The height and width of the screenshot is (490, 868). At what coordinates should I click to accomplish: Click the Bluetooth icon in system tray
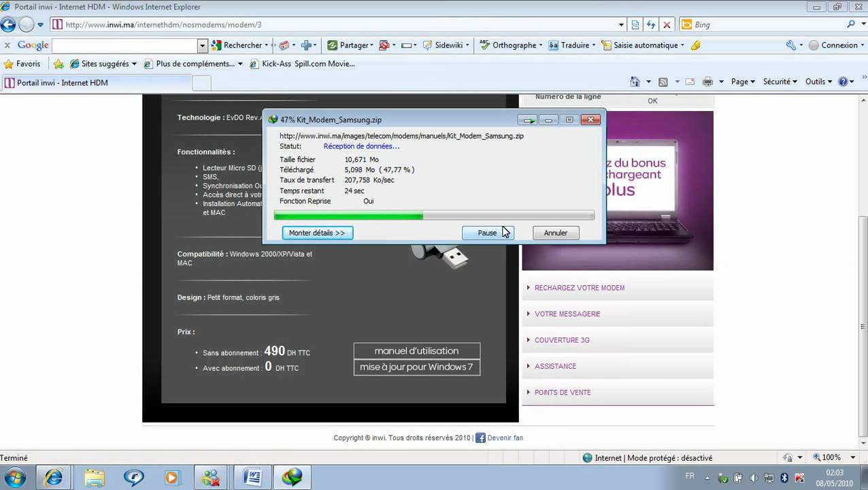pos(784,478)
